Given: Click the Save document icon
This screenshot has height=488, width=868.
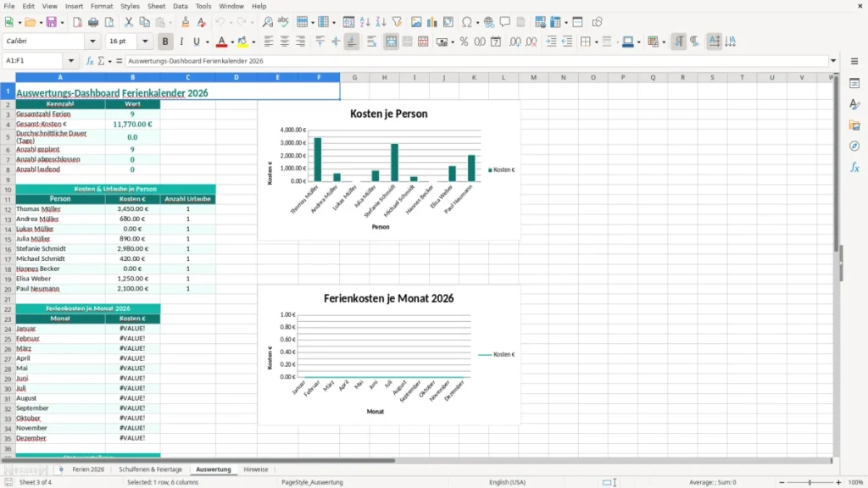Looking at the screenshot, I should [52, 22].
